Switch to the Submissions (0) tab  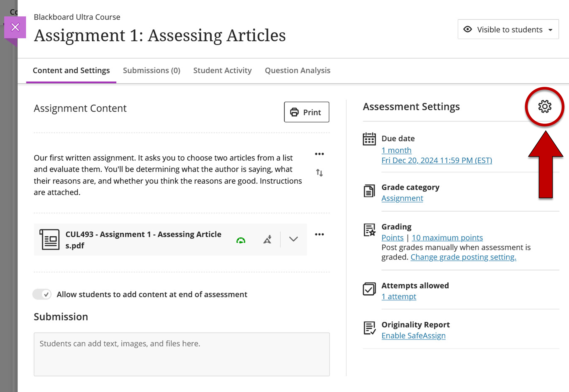(x=151, y=70)
